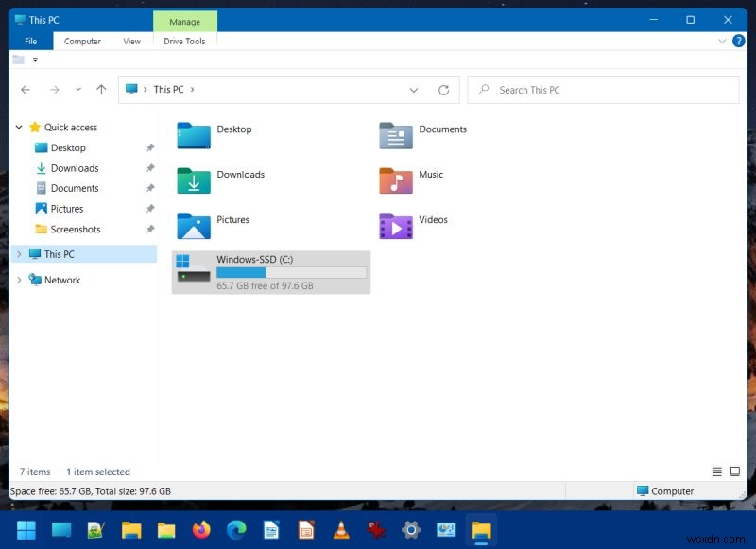The image size is (756, 549).
Task: Collapse the Quick access section
Action: coord(19,127)
